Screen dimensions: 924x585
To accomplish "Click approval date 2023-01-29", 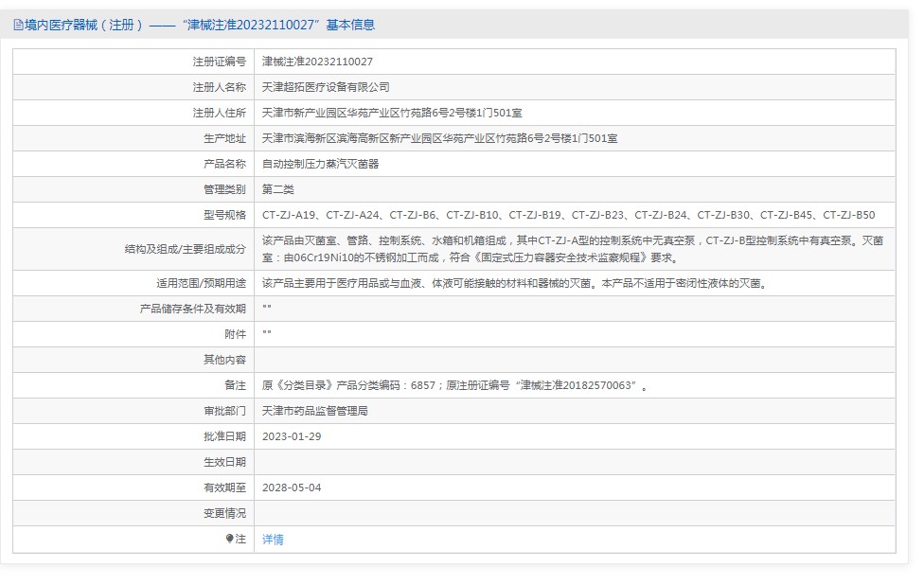I will click(292, 436).
